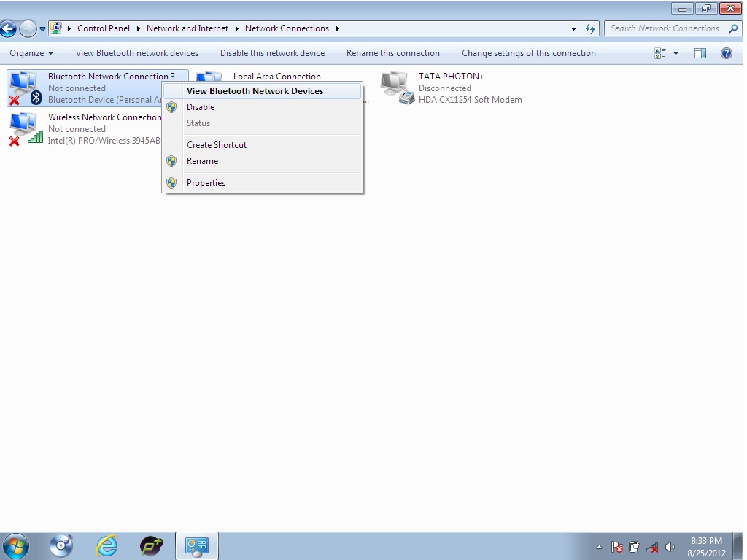Restore down the Network Connections window
Screen dimensions: 747x560
[706, 9]
